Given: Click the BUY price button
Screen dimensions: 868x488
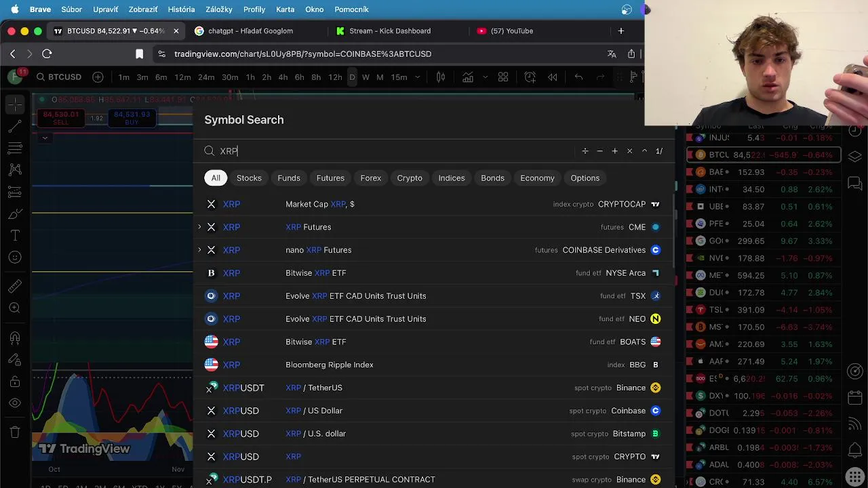Looking at the screenshot, I should tap(132, 118).
